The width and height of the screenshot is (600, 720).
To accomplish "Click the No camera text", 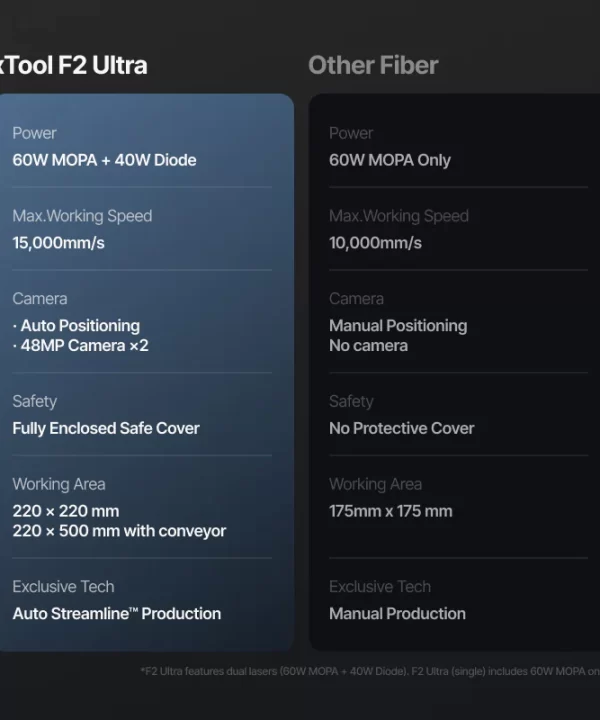I will tap(368, 345).
